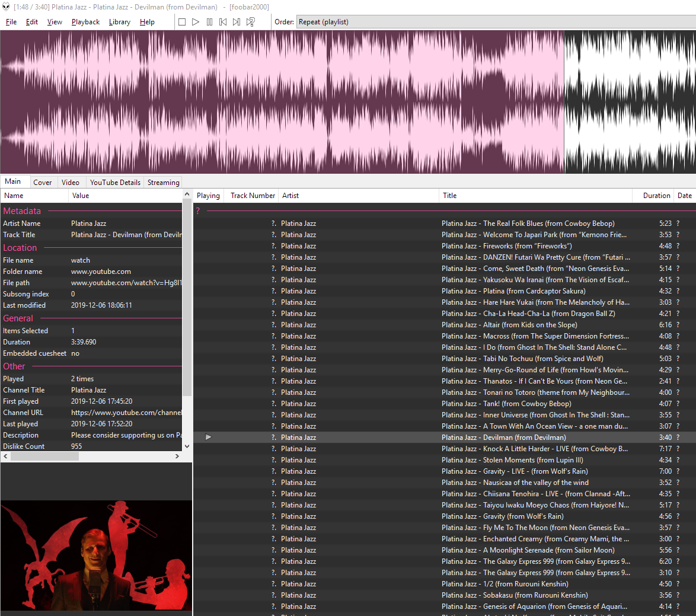696x616 pixels.
Task: Select Sobakasu (from Rurouni Kenshin) track
Action: (x=445, y=595)
